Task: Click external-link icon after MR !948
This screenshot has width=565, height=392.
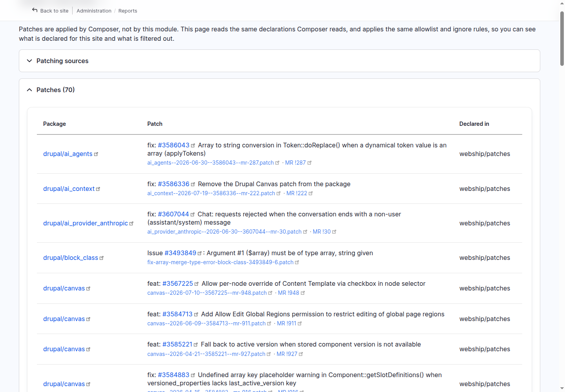Action: click(303, 293)
